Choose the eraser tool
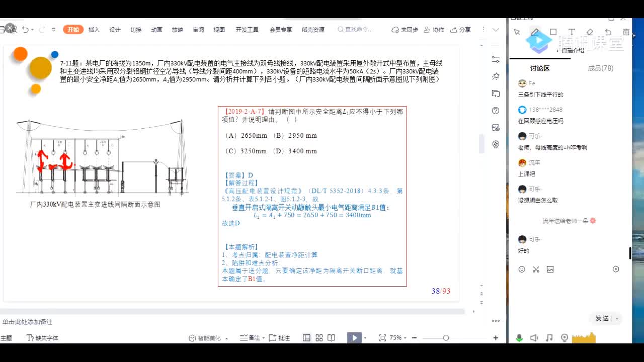This screenshot has width=644, height=362. [590, 32]
